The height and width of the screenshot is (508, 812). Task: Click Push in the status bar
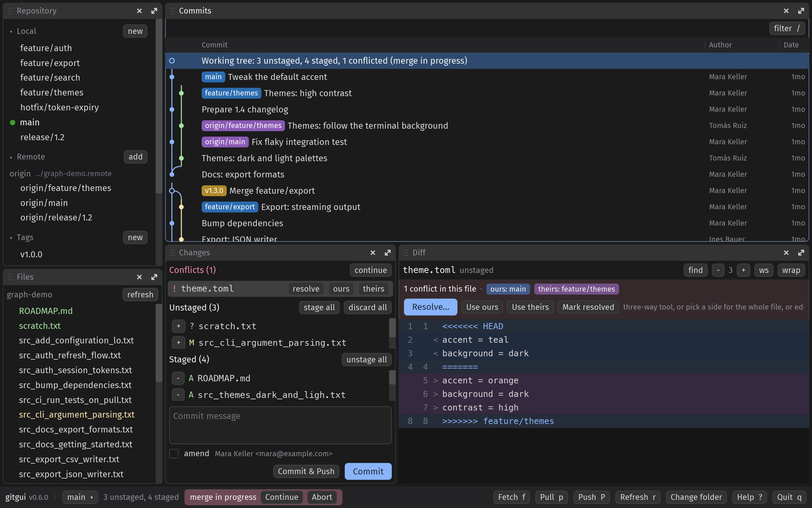[x=591, y=497]
